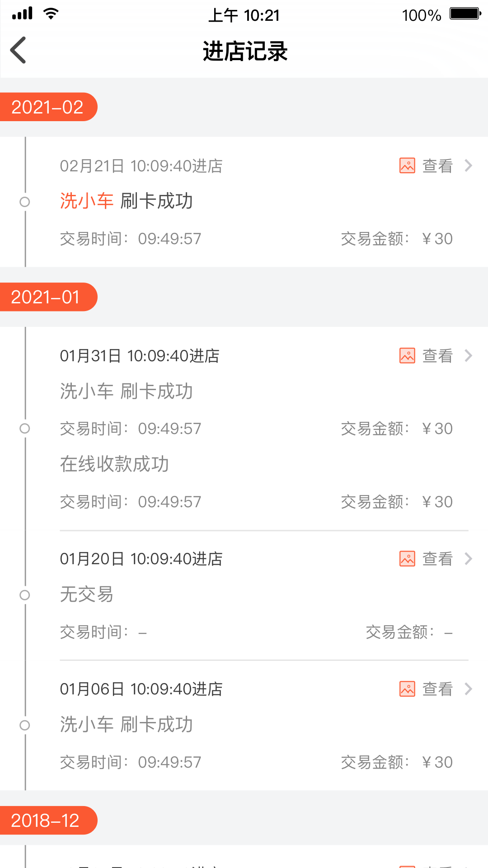Expand 01月20日 record via chevron arrow
Viewport: 488px width, 868px height.
point(469,559)
